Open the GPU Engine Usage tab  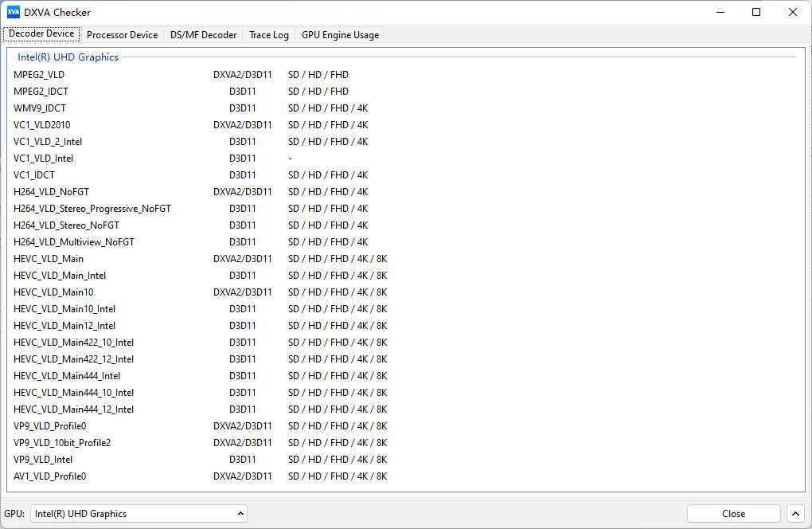click(340, 35)
